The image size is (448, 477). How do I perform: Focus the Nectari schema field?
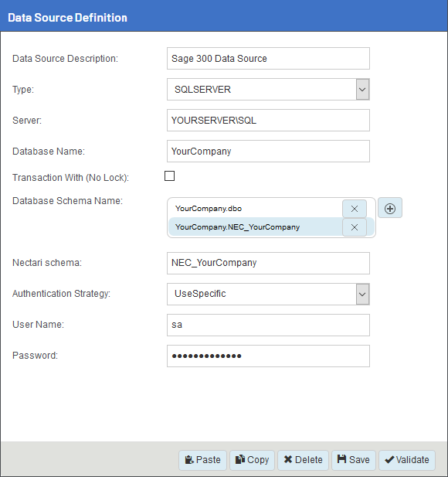pos(268,263)
